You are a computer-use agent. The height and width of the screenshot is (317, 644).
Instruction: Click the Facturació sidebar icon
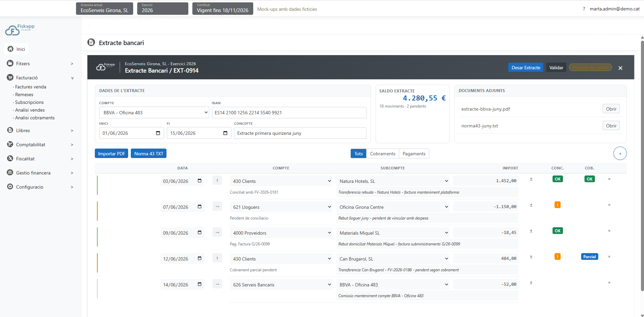click(x=10, y=77)
